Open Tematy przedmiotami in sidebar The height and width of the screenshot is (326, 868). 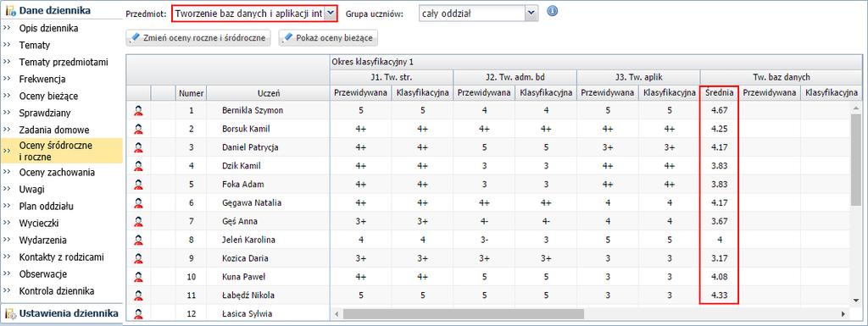[x=64, y=63]
